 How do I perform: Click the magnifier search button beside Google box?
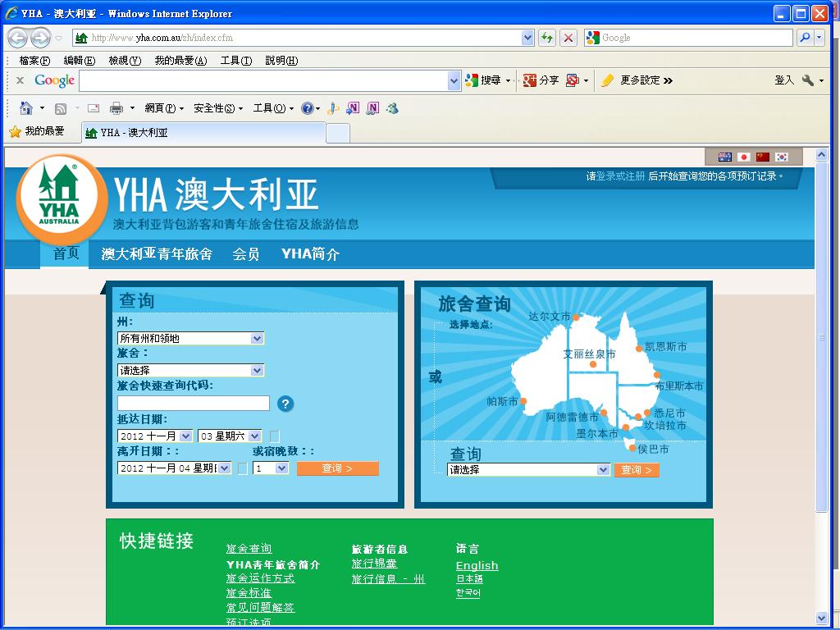(x=805, y=38)
